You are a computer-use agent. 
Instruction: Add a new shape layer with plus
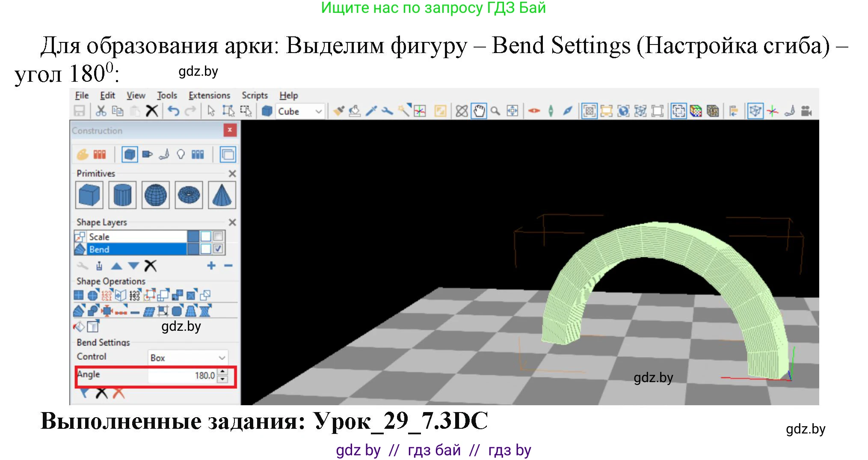[211, 266]
